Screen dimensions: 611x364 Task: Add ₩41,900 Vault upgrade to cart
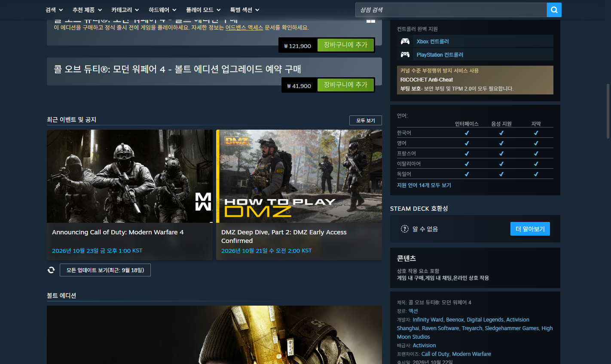345,85
